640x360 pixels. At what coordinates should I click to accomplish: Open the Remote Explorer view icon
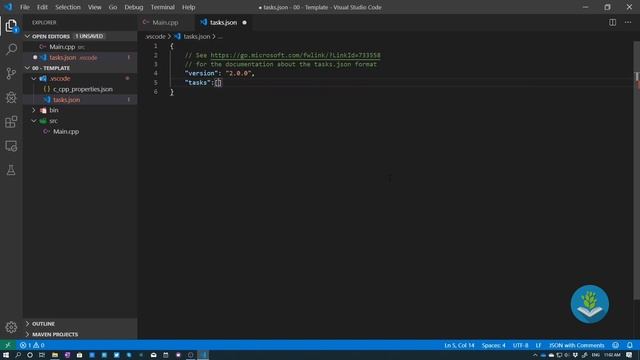[x=11, y=146]
